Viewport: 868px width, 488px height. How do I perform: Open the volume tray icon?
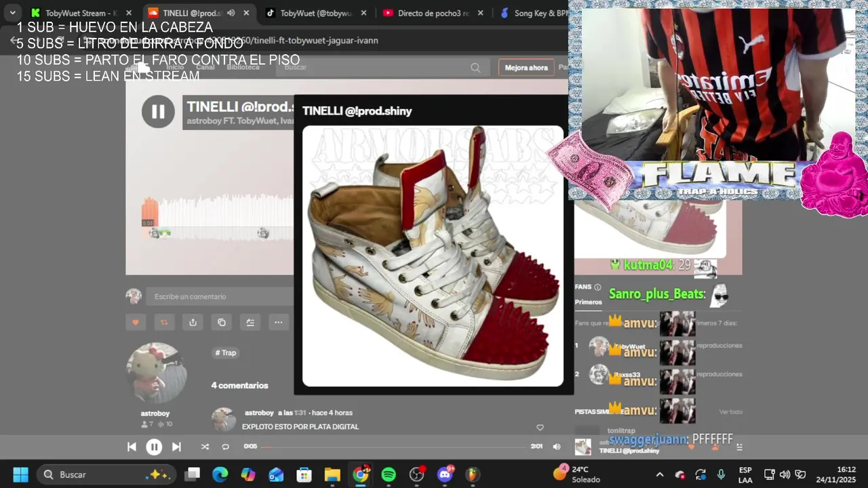785,474
